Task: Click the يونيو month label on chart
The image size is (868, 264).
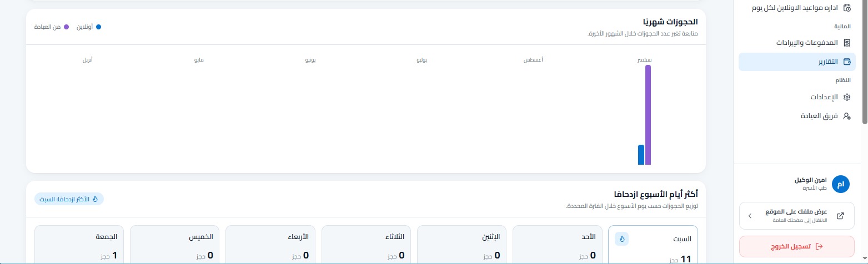Action: [x=310, y=59]
